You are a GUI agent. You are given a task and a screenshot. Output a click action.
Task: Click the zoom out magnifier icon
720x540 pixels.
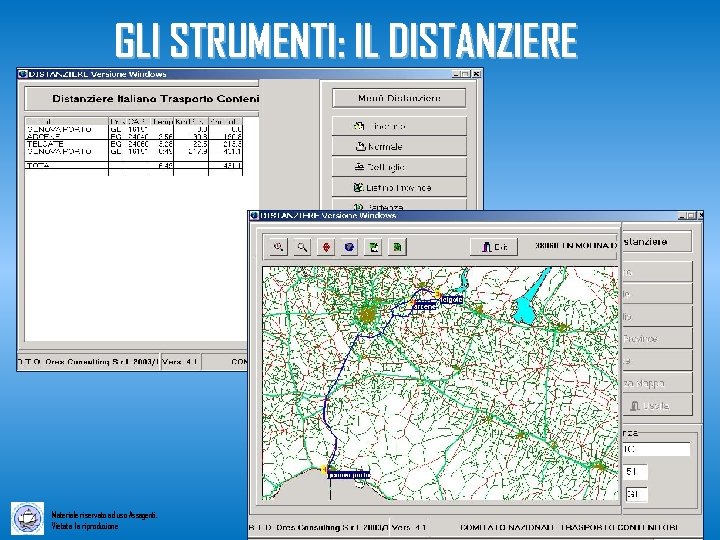(x=302, y=247)
